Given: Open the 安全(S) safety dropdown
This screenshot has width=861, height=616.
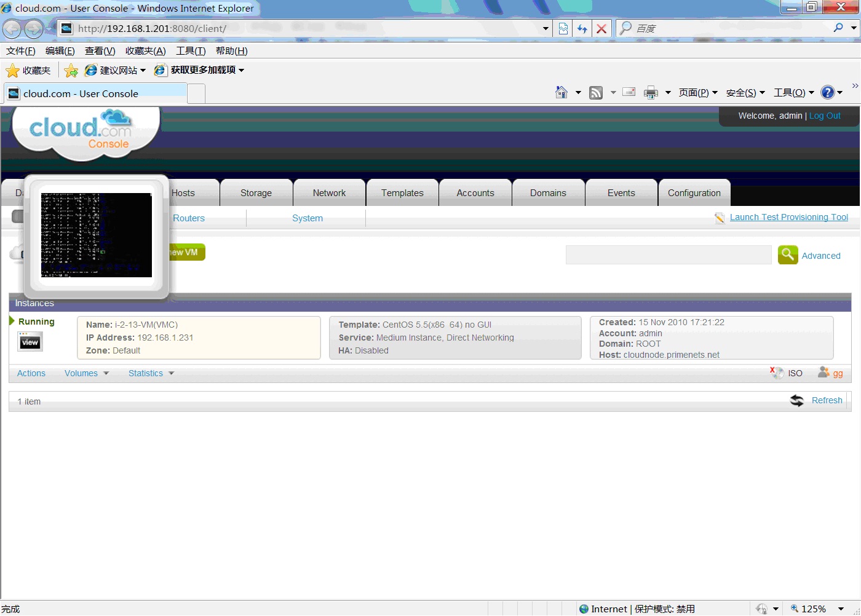Looking at the screenshot, I should point(745,93).
